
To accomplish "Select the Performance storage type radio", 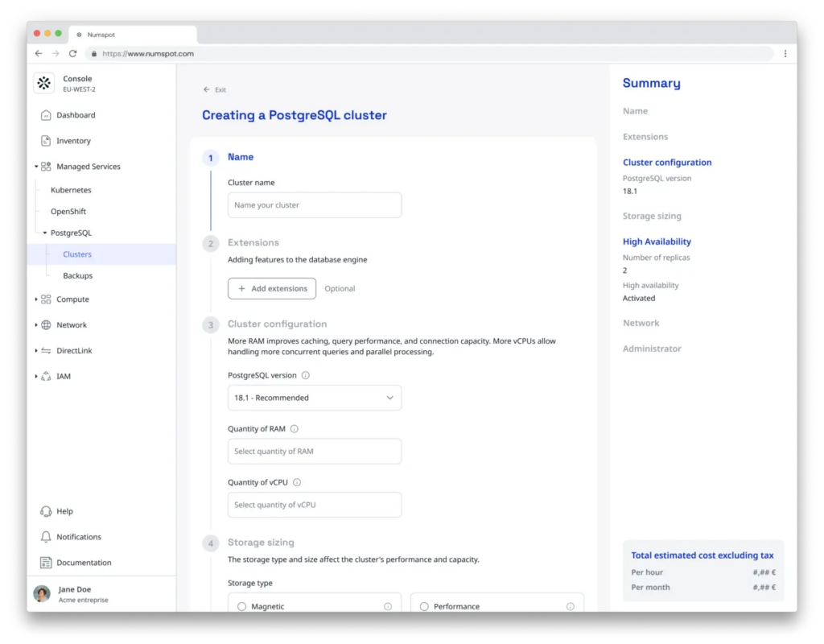I will [x=424, y=607].
